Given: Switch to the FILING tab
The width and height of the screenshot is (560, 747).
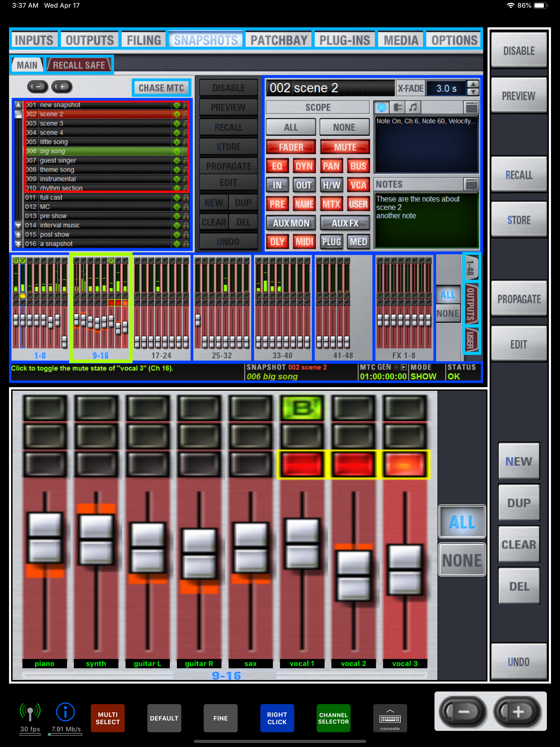Looking at the screenshot, I should 144,40.
